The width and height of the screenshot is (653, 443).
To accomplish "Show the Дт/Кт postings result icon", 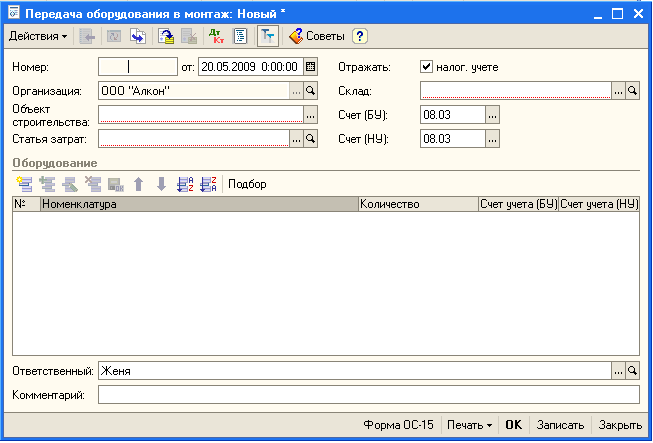I will (216, 36).
